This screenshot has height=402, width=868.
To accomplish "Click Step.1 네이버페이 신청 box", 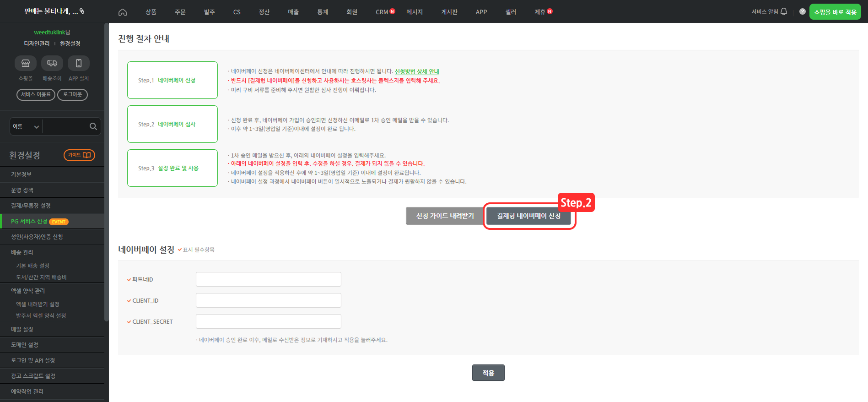I will click(x=173, y=80).
